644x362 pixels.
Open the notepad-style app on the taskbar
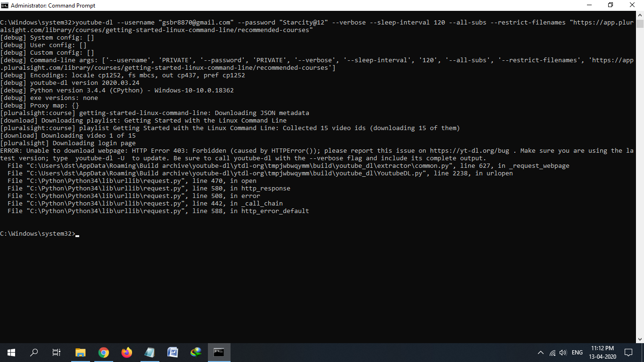(149, 352)
